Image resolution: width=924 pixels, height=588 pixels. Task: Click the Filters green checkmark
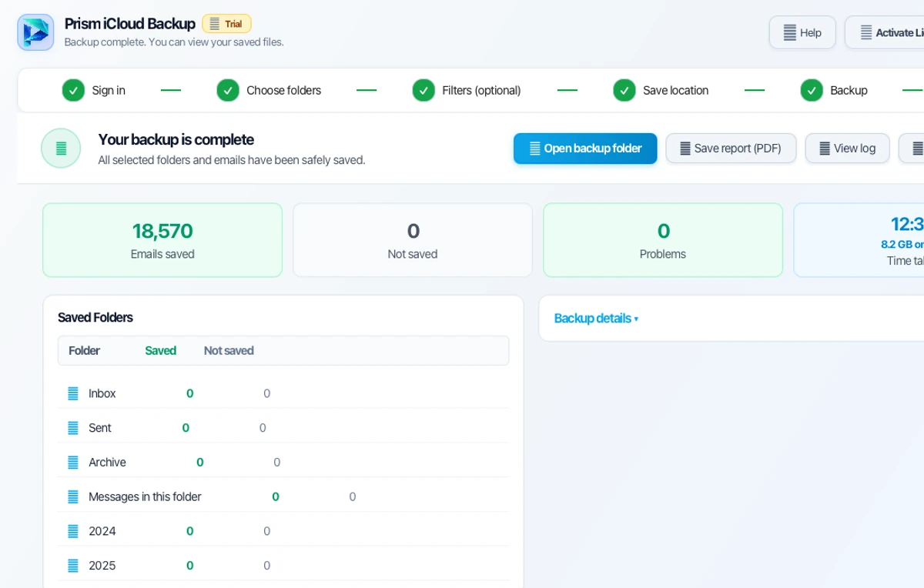423,90
